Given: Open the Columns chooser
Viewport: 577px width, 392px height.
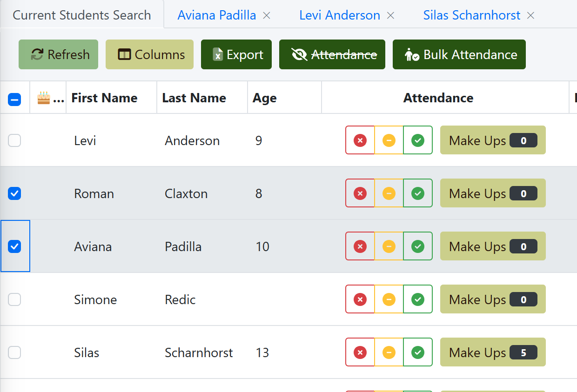Looking at the screenshot, I should (x=149, y=54).
